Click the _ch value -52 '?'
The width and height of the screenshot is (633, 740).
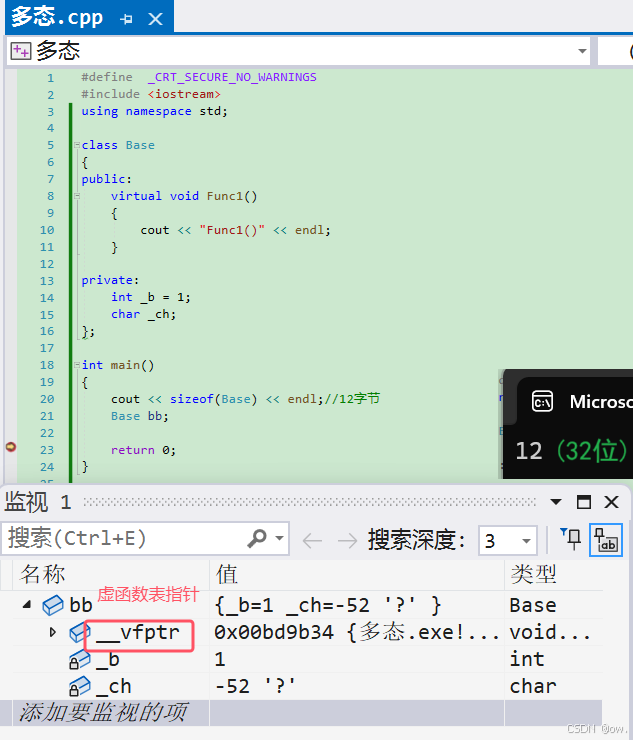tap(255, 686)
